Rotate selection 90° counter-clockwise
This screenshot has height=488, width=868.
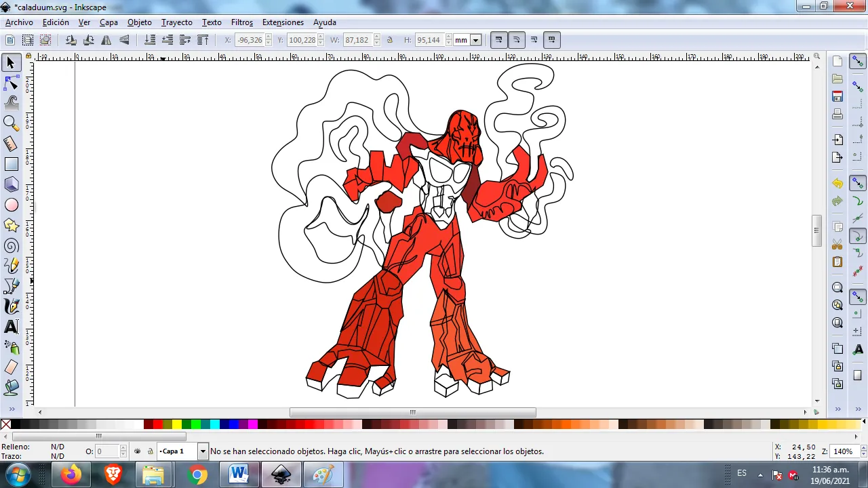tap(71, 40)
